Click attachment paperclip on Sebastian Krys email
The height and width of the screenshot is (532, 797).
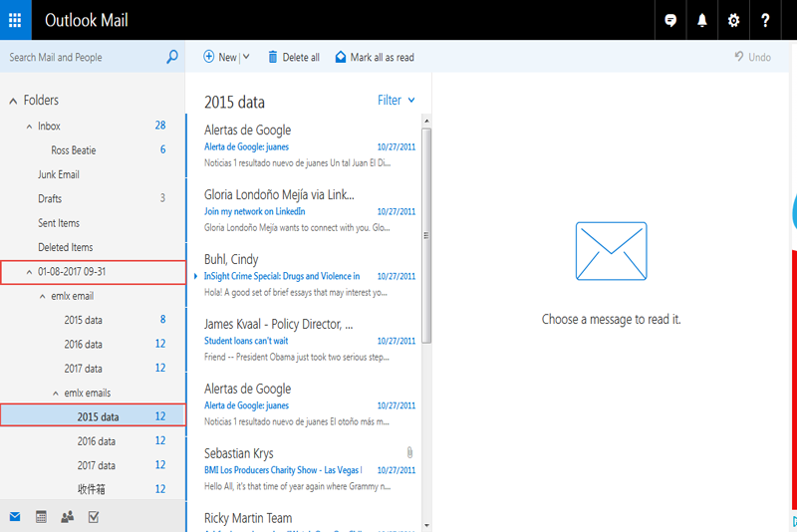click(x=409, y=452)
